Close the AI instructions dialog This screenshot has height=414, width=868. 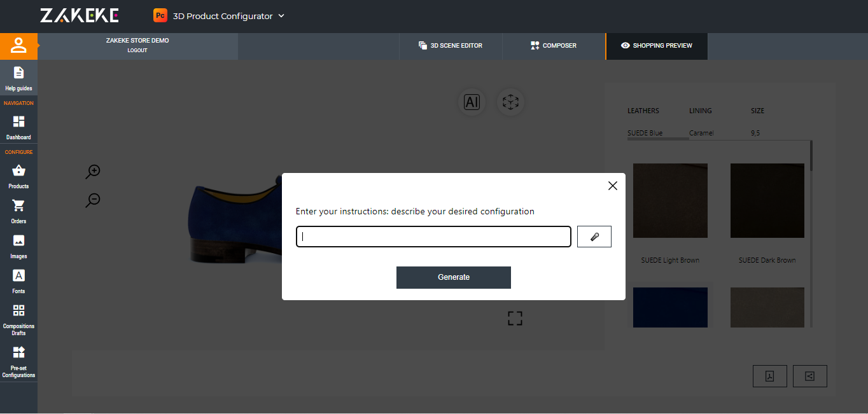tap(613, 186)
